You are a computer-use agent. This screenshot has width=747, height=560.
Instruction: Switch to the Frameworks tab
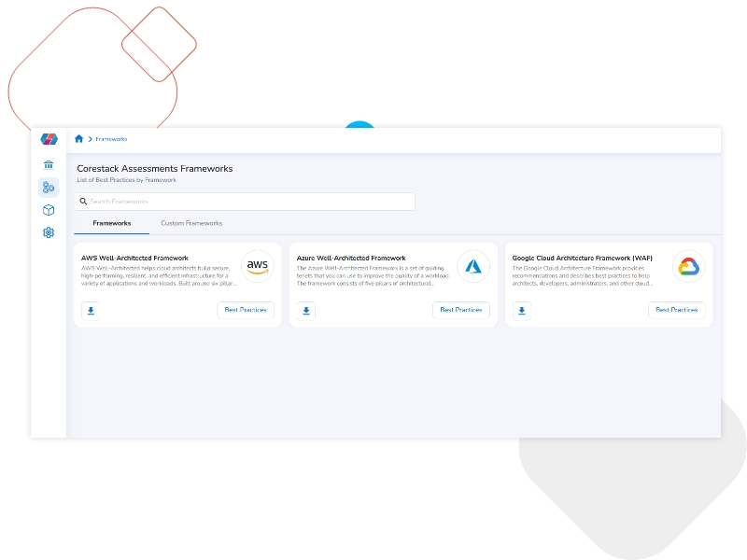pyautogui.click(x=112, y=223)
